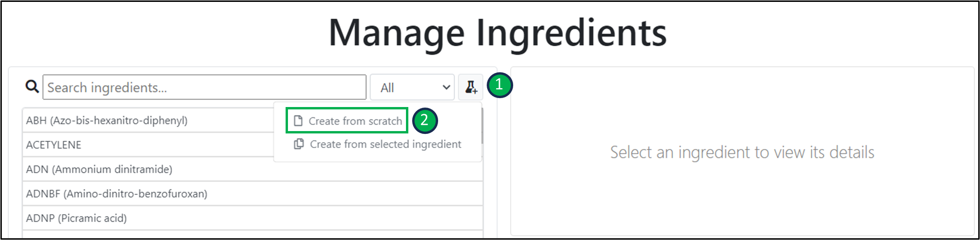This screenshot has width=980, height=240.
Task: Choose Create from selected ingredient
Action: [385, 144]
